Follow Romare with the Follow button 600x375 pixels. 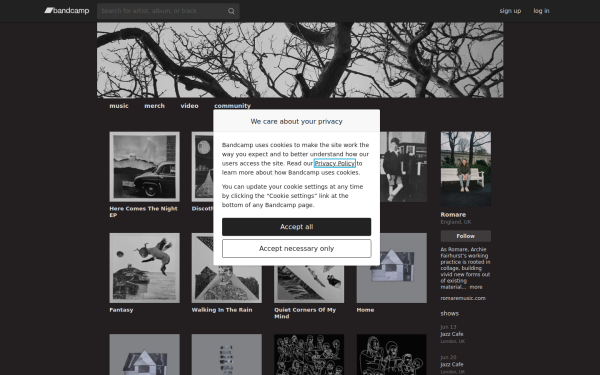[466, 236]
